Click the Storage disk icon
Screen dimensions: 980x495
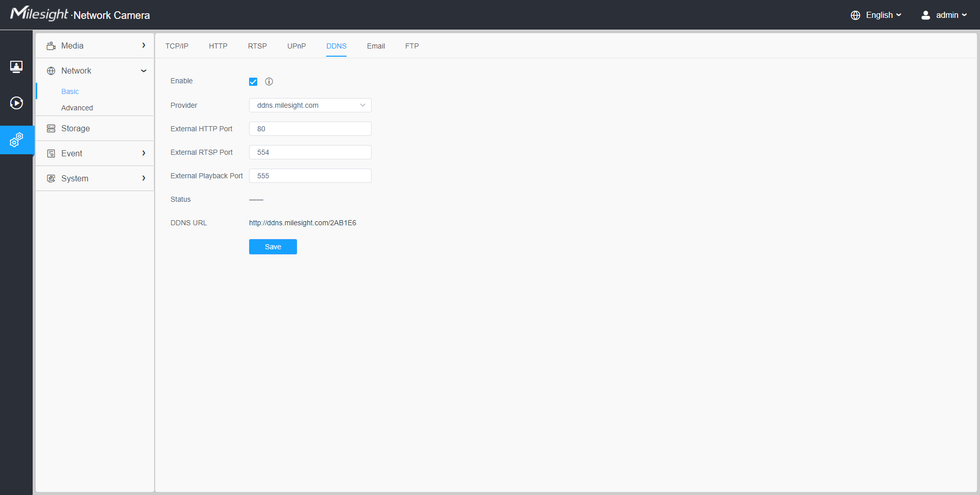point(51,129)
